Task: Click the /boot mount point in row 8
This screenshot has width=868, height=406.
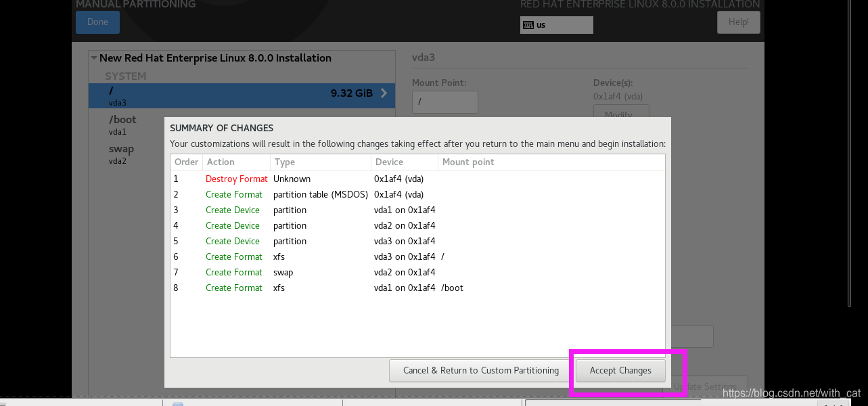Action: (452, 288)
